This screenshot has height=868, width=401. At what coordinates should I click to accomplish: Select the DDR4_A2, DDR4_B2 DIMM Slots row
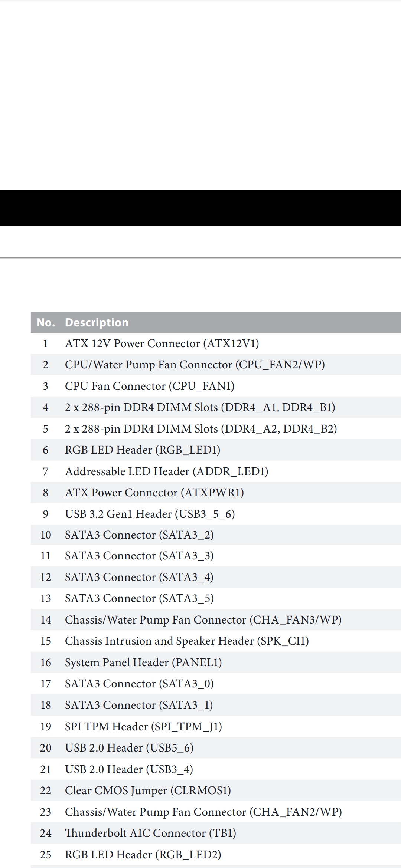pos(216,429)
